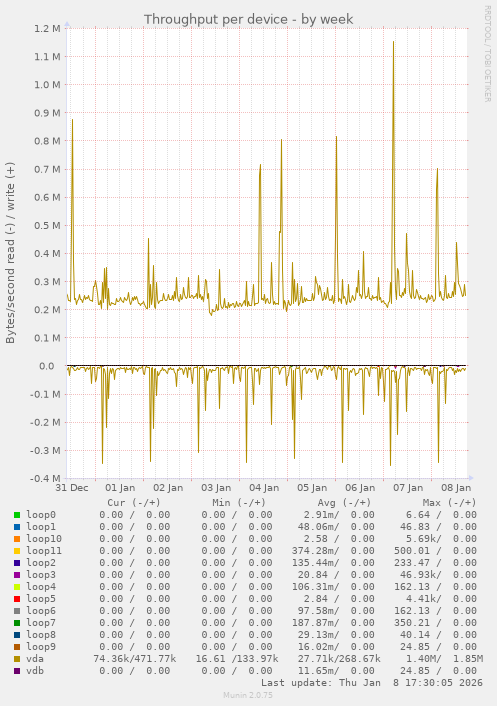Click the 'loop0' legend label
Viewport: 497px width, 706px height.
(x=41, y=515)
